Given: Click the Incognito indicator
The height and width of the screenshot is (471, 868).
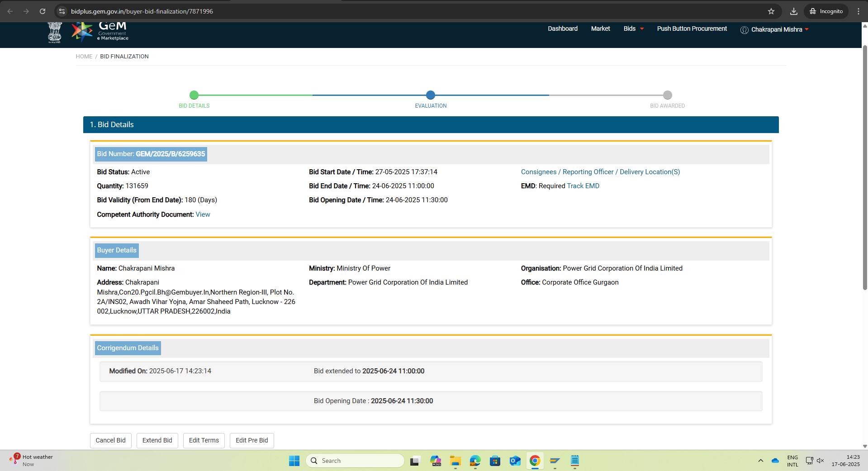Looking at the screenshot, I should click(826, 11).
